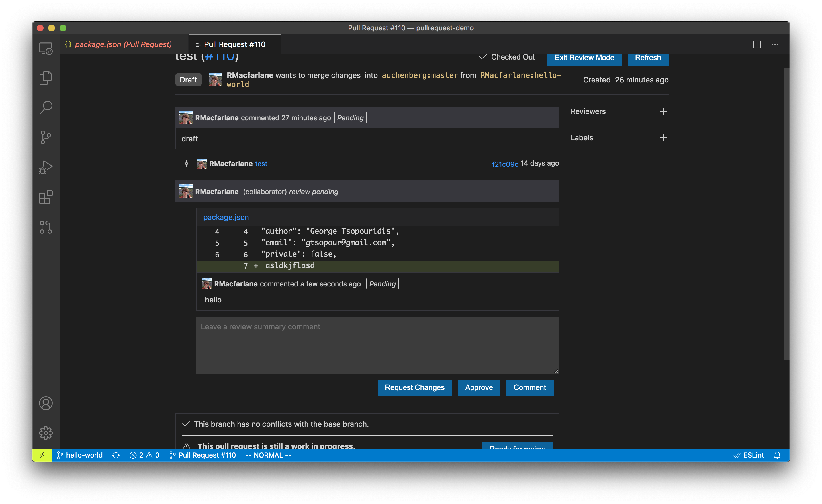
Task: Open the Explorer files view
Action: coord(46,78)
